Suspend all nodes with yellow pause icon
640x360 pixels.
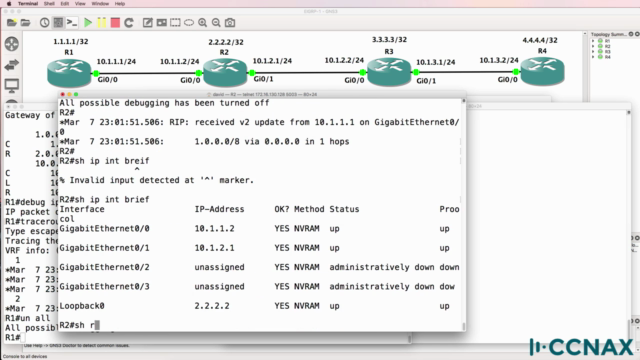click(x=102, y=22)
